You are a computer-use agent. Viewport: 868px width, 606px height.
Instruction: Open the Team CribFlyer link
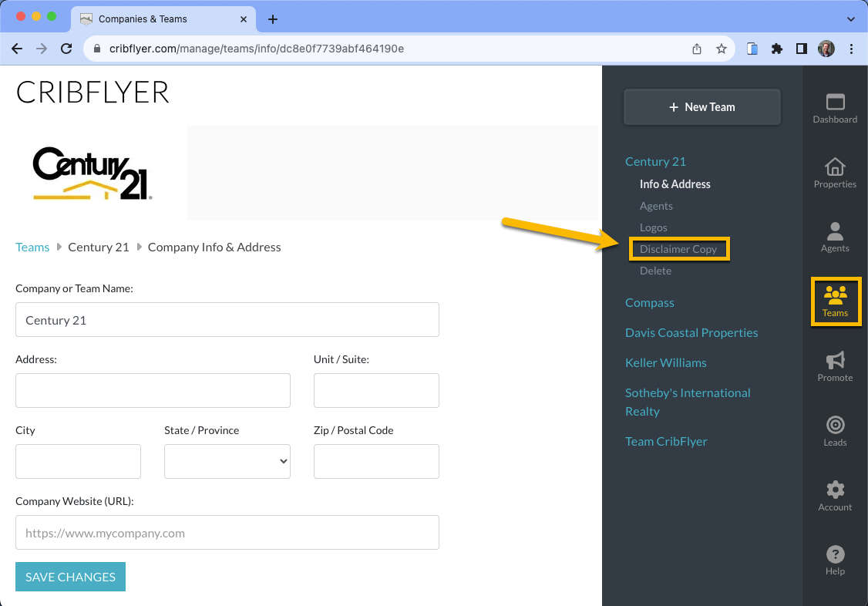(x=666, y=441)
